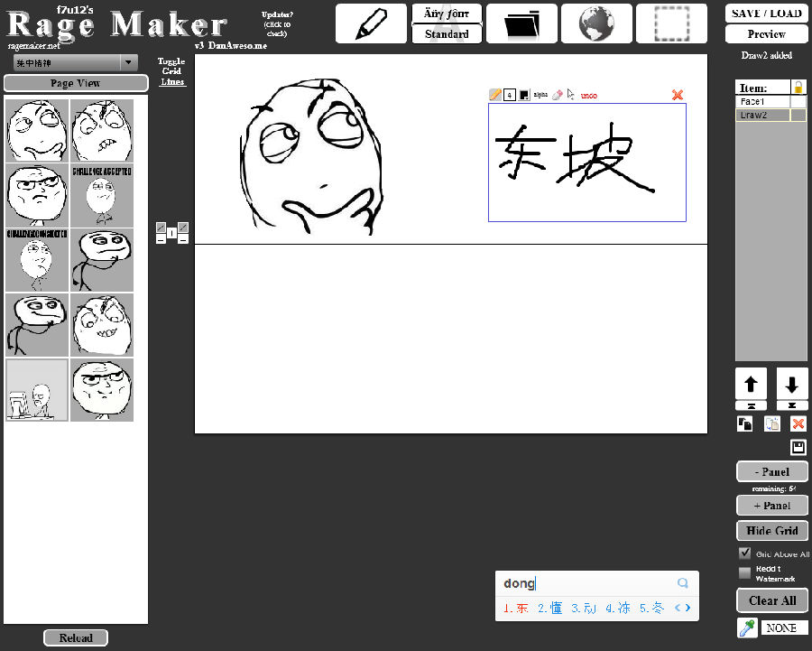This screenshot has width=812, height=651.
Task: Switch to the arrow selection tool
Action: pyautogui.click(x=570, y=94)
